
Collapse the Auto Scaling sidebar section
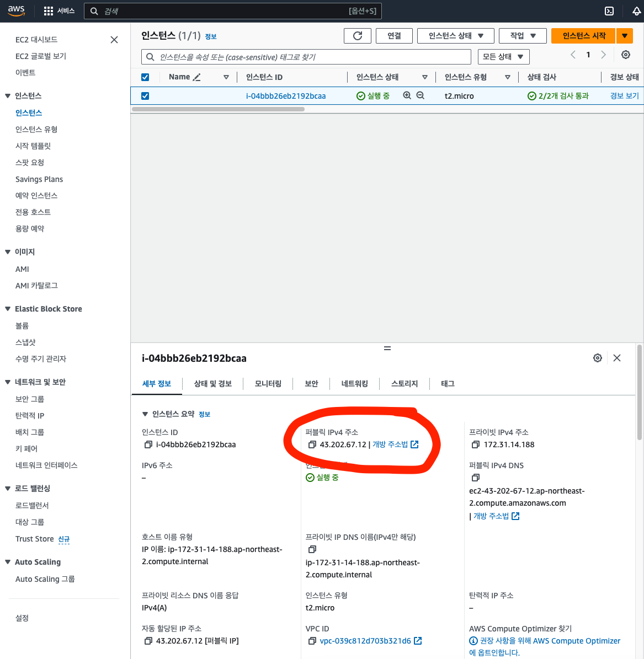click(8, 562)
